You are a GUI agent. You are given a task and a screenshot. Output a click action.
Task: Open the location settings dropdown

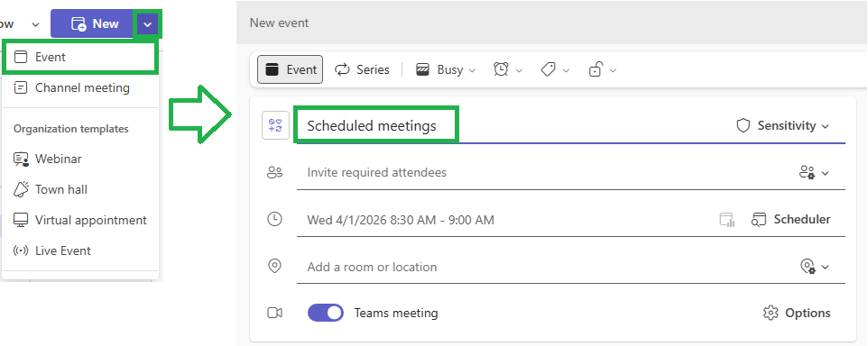[815, 267]
